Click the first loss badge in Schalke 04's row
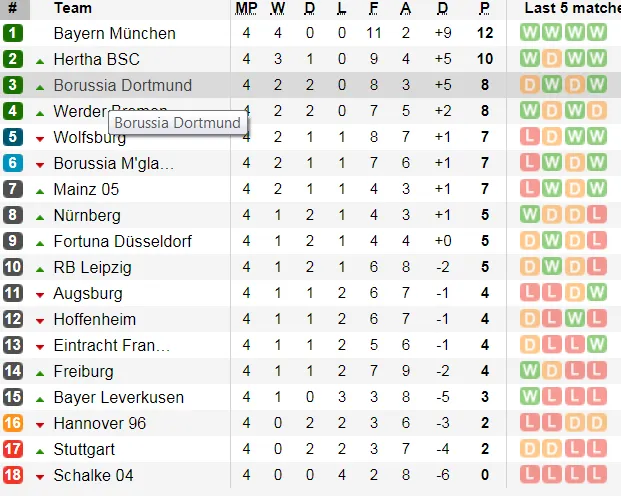 pos(530,475)
